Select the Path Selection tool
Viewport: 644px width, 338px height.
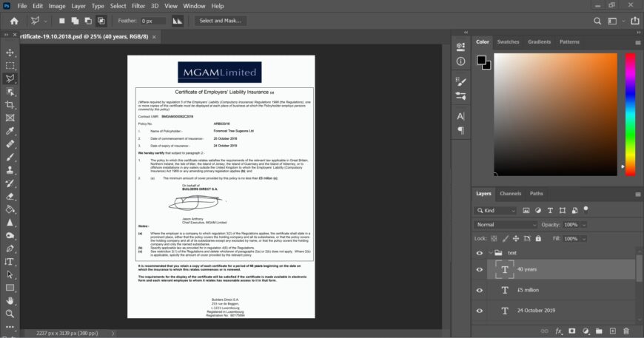tap(10, 275)
